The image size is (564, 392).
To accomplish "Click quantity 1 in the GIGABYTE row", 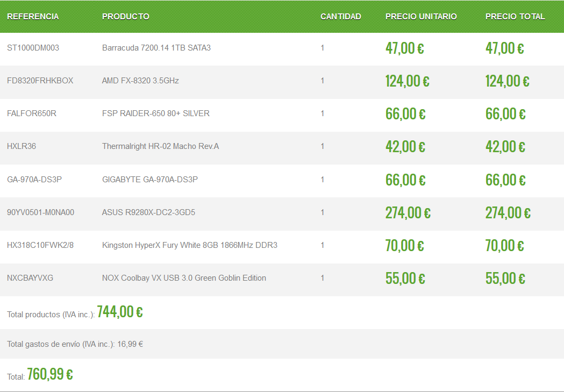I will (x=323, y=180).
